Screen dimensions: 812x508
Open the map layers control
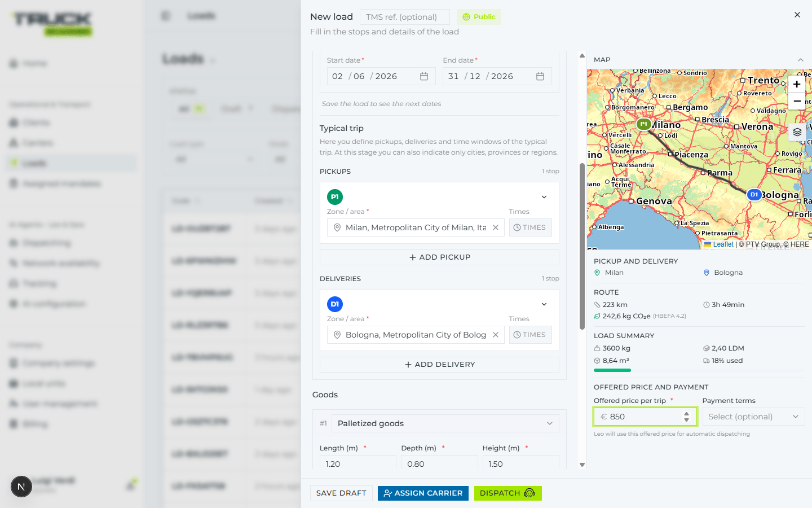(797, 132)
